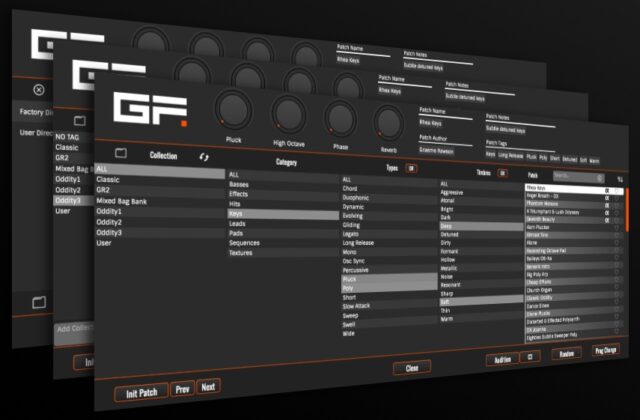Select the Oddity2 collection in front window
This screenshot has height=420, width=640.
[160, 222]
